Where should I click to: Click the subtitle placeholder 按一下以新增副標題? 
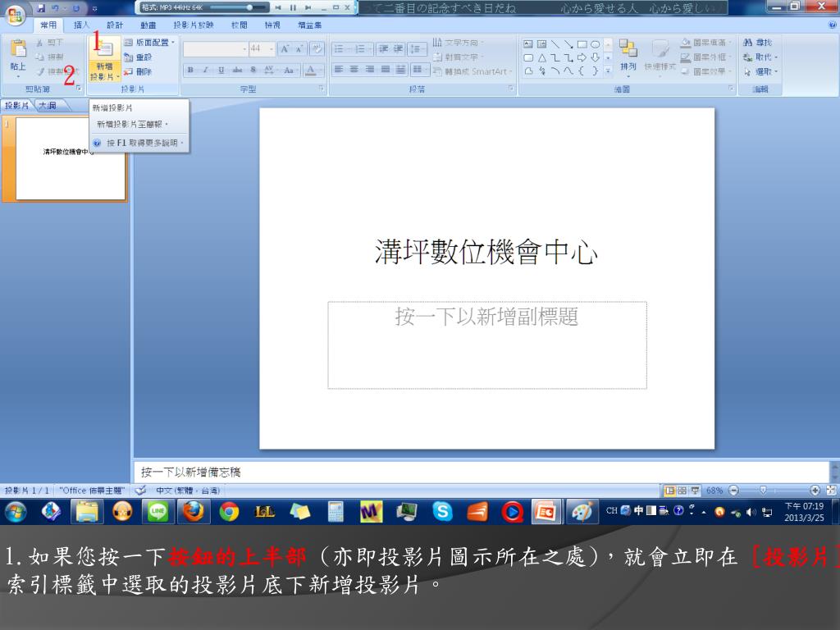click(487, 345)
